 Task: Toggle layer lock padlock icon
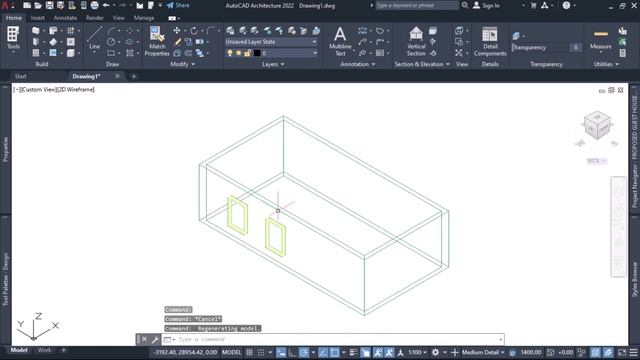(x=247, y=53)
